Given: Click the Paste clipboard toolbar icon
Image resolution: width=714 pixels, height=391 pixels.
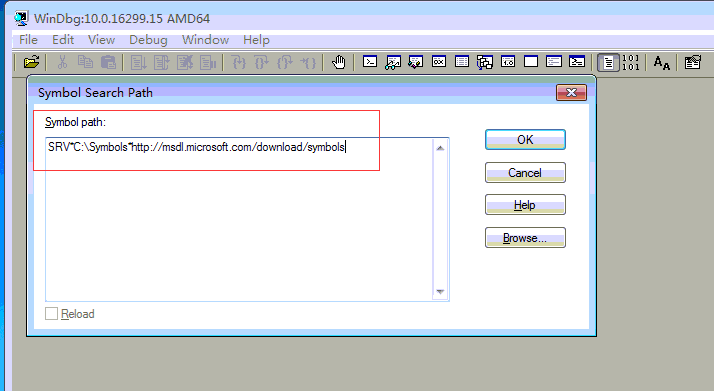Looking at the screenshot, I should (108, 62).
